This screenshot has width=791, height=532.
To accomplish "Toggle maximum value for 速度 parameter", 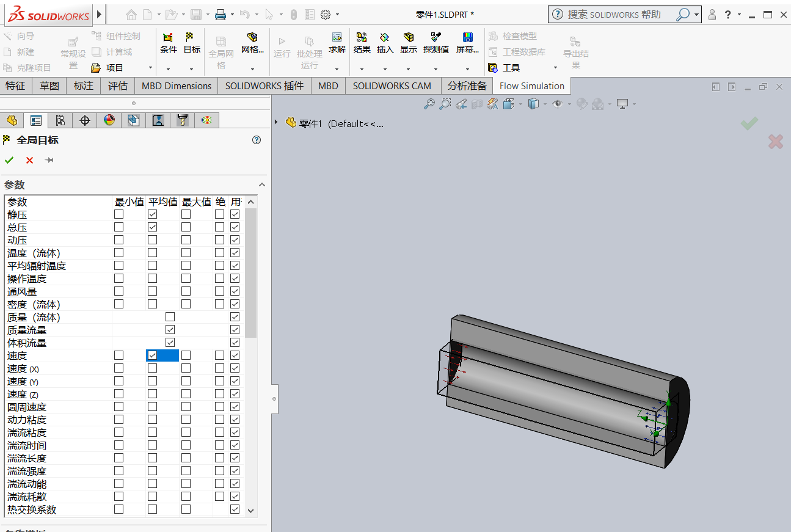I will [186, 355].
